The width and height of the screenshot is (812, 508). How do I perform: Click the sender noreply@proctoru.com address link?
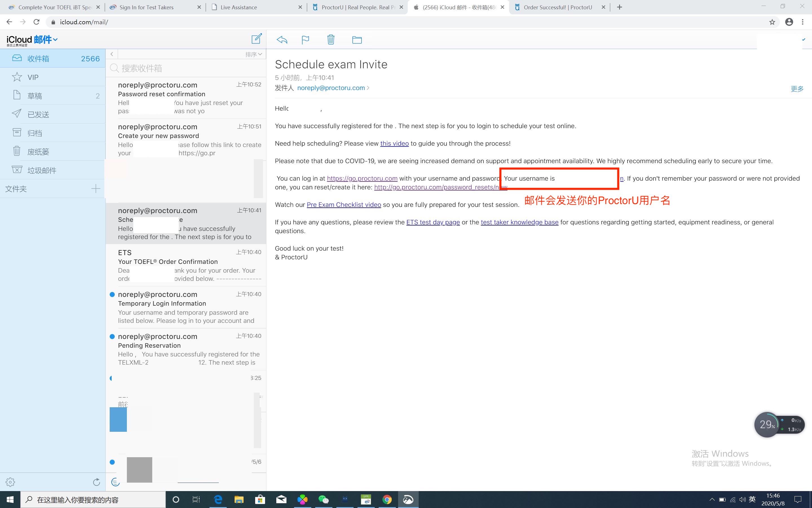[331, 88]
